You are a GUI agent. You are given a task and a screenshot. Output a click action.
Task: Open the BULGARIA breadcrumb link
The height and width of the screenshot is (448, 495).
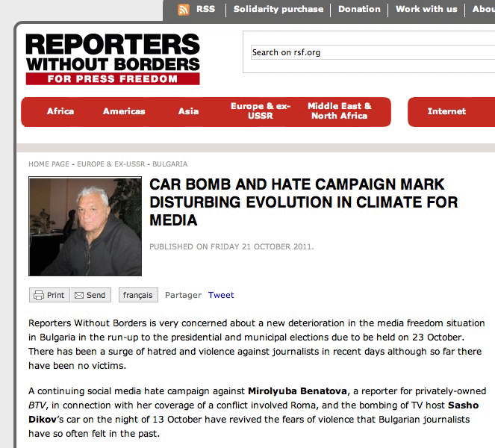coord(169,164)
